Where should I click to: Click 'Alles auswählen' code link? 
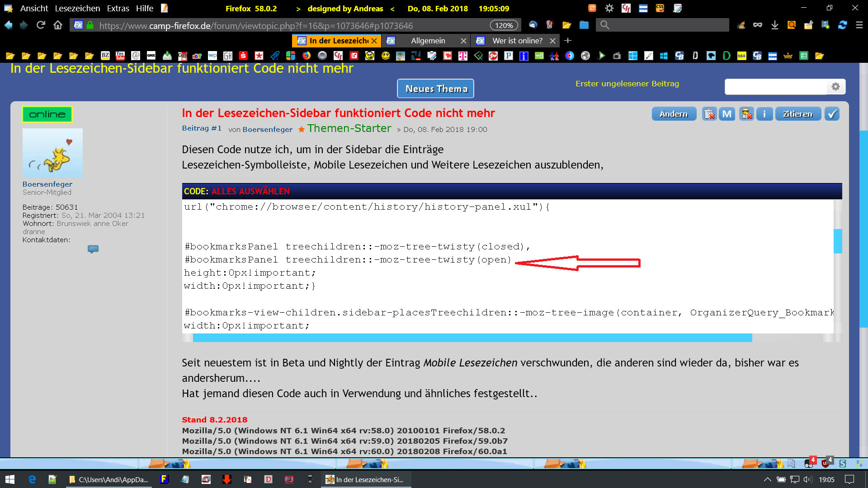tap(250, 191)
